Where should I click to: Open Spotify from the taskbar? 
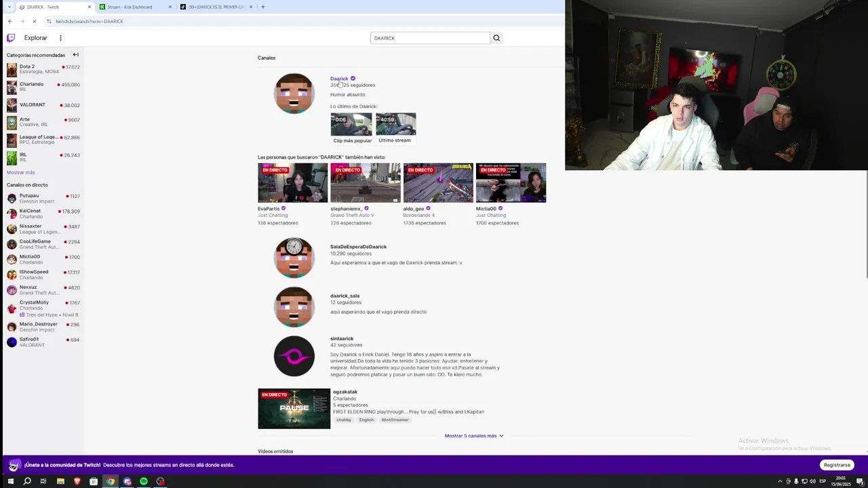pos(144,481)
